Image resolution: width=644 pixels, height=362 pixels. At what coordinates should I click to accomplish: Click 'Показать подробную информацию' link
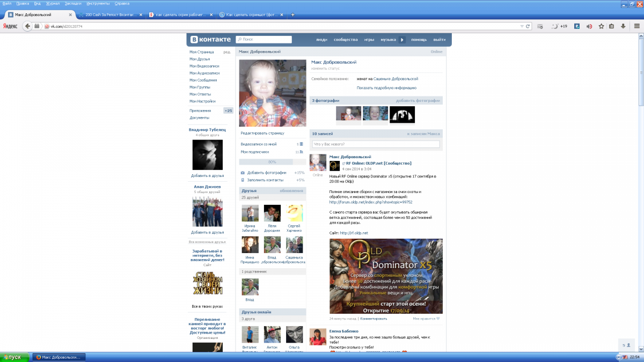(386, 87)
